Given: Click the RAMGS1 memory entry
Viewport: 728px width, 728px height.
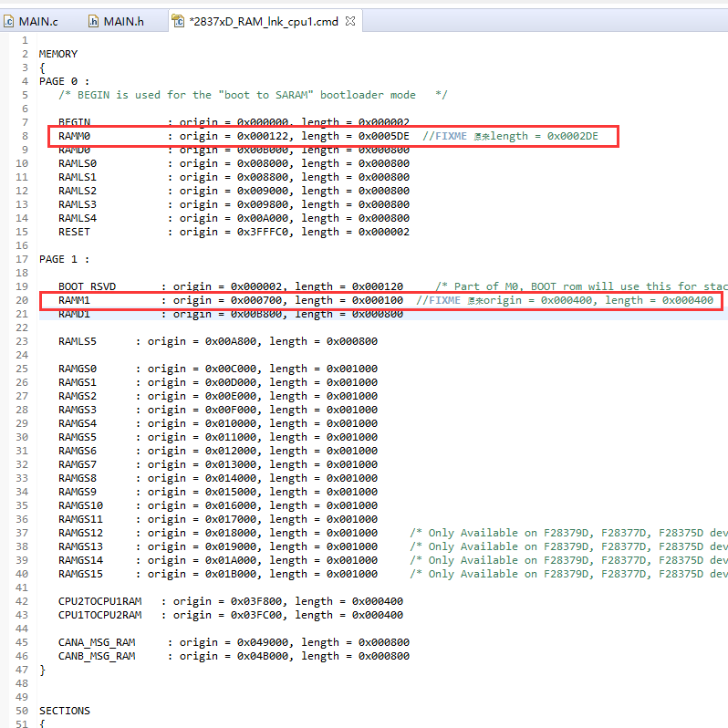Looking at the screenshot, I should click(x=78, y=382).
